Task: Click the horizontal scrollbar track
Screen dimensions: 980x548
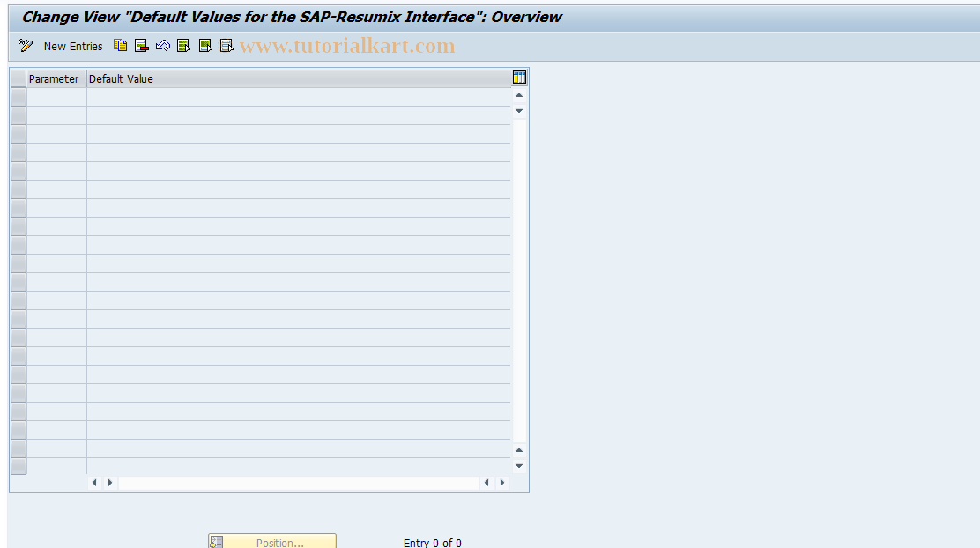Action: [x=299, y=483]
